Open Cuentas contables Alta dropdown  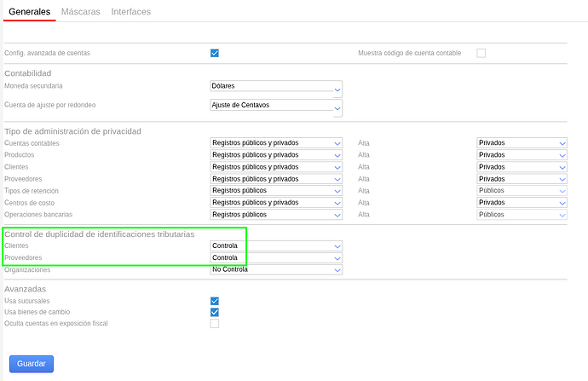[522, 143]
